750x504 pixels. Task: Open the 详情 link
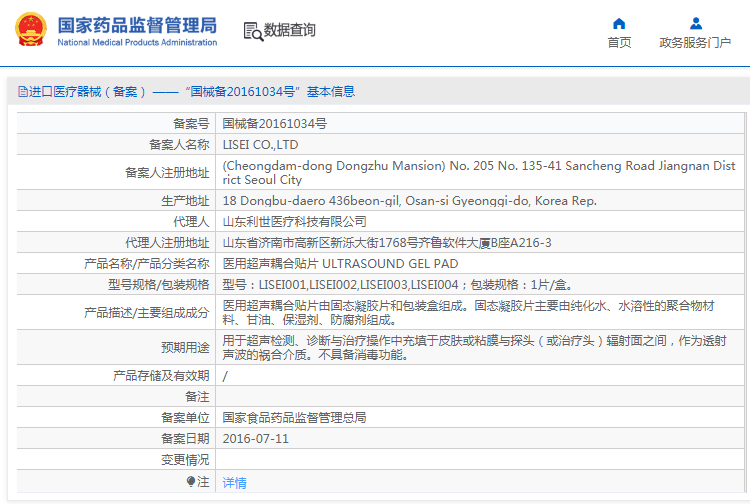click(234, 482)
